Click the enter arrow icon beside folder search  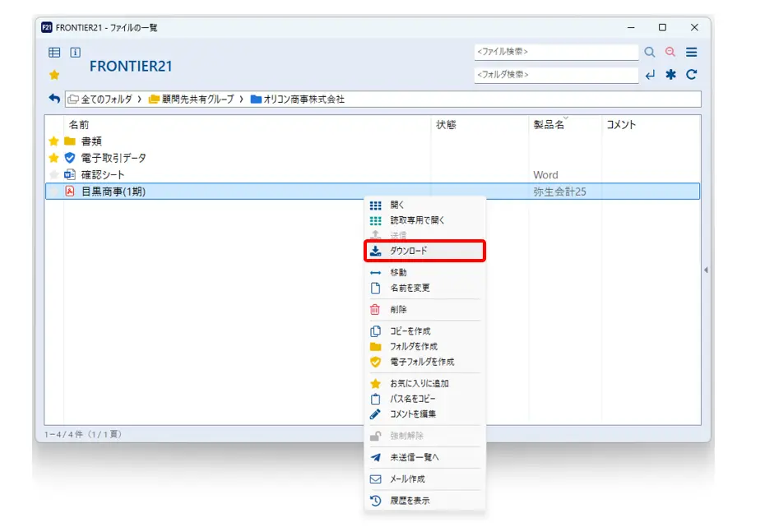point(650,75)
